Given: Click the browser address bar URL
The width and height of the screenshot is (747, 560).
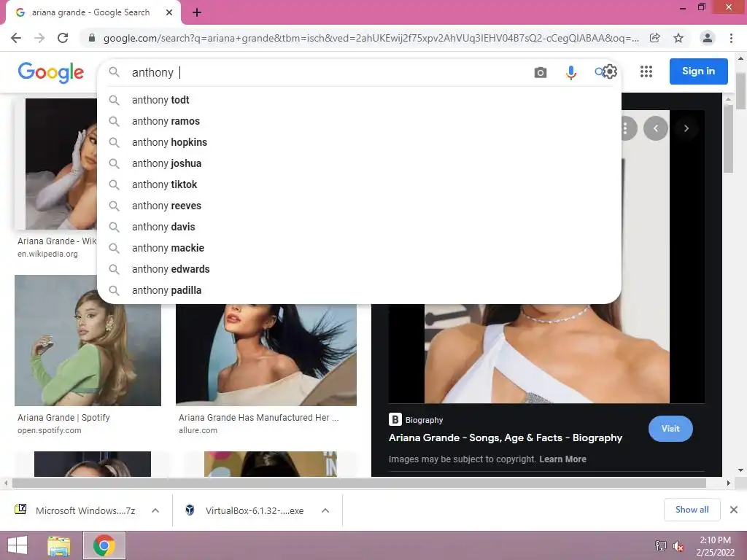Looking at the screenshot, I should [x=371, y=38].
